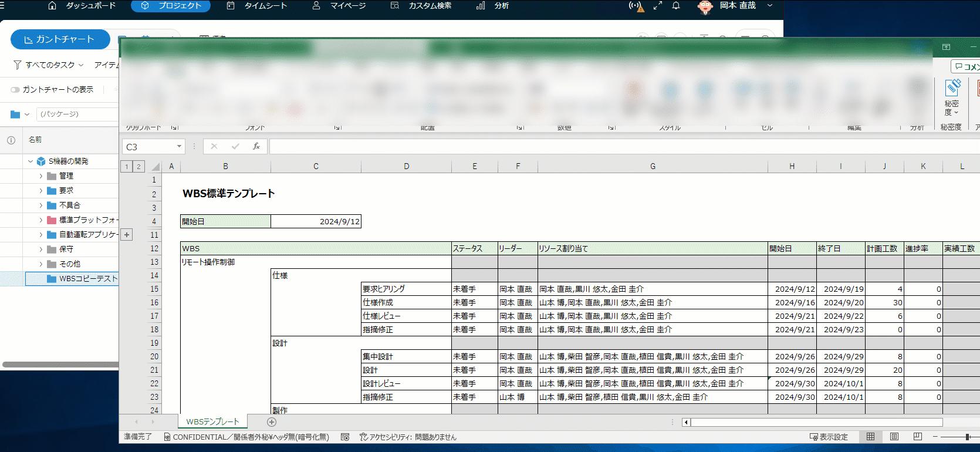This screenshot has height=452, width=980.
Task: Open the タイムシート menu
Action: click(x=257, y=6)
